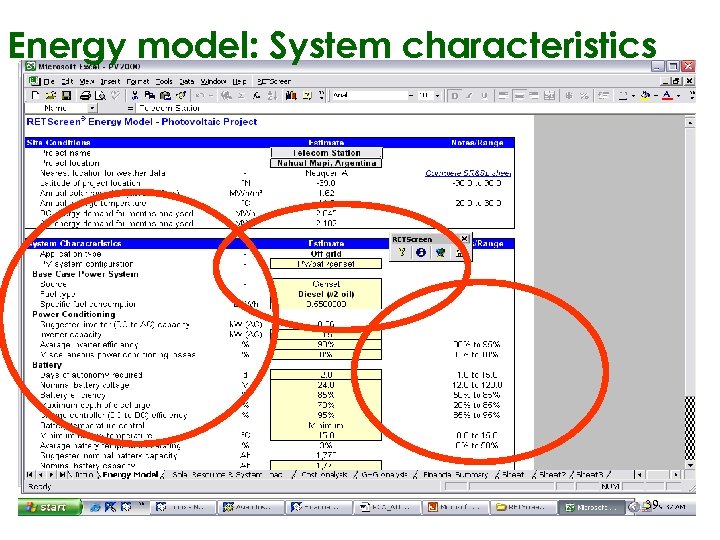Apply the red font color button
720x540 pixels.
tap(668, 96)
